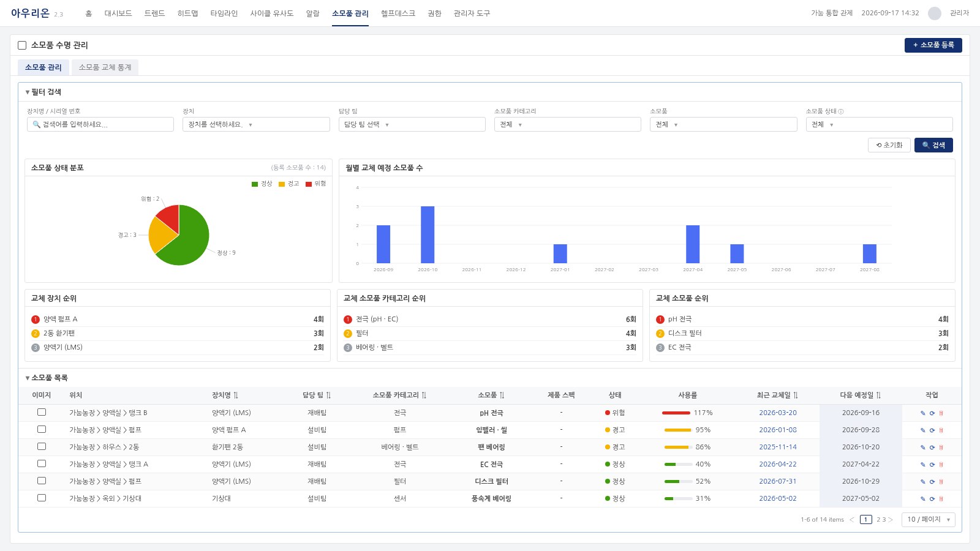
Task: Click the replace icon for 임펠러 · 씰 row
Action: pos(932,430)
